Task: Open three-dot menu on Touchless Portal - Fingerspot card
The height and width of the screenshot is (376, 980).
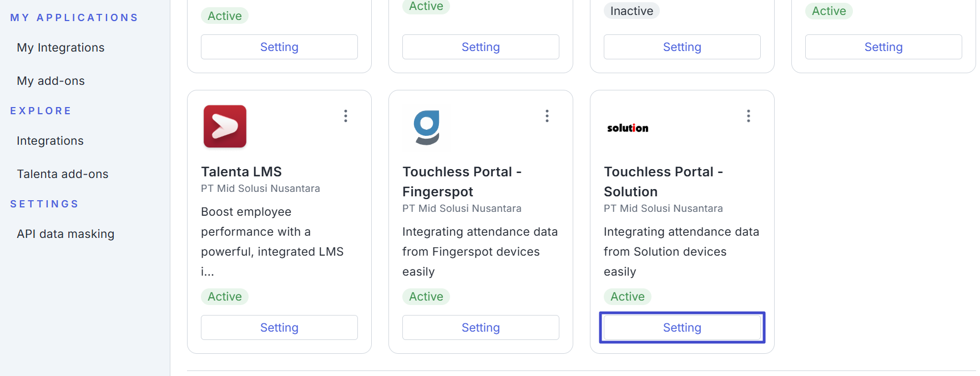Action: (x=547, y=116)
